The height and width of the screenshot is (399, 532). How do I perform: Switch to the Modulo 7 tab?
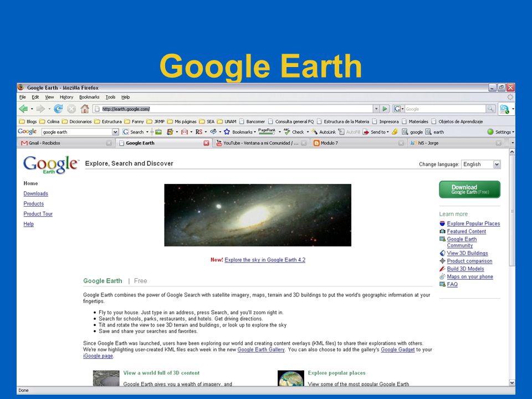[359, 143]
